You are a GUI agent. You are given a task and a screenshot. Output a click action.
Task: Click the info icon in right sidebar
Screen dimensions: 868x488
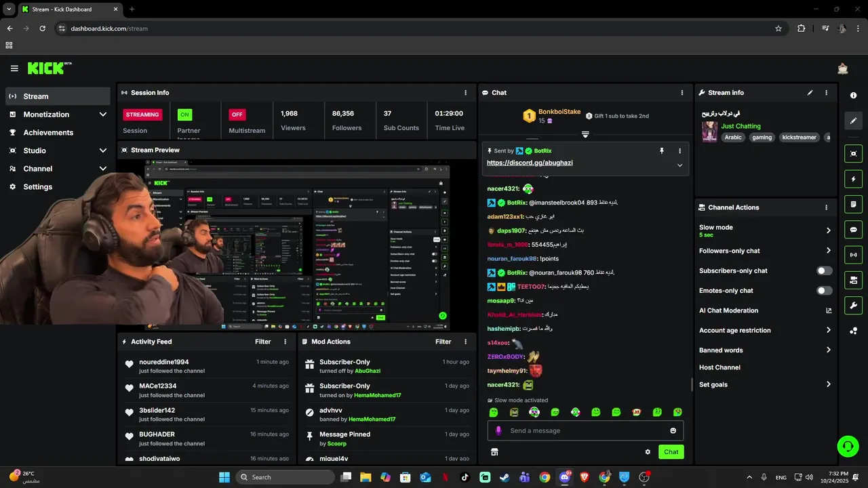(x=854, y=96)
